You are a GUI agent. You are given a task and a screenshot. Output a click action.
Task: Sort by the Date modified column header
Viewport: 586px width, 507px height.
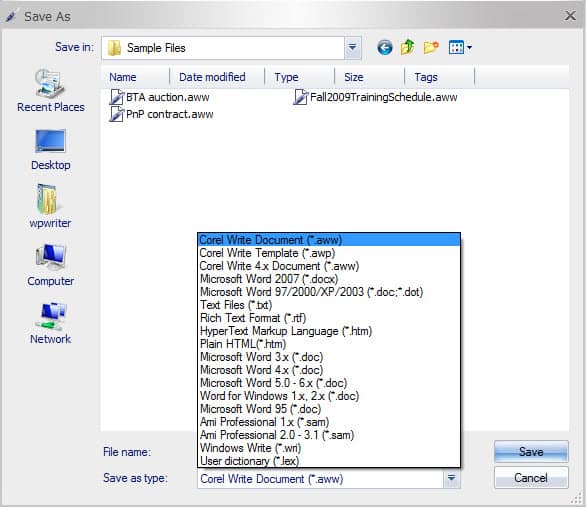[217, 77]
